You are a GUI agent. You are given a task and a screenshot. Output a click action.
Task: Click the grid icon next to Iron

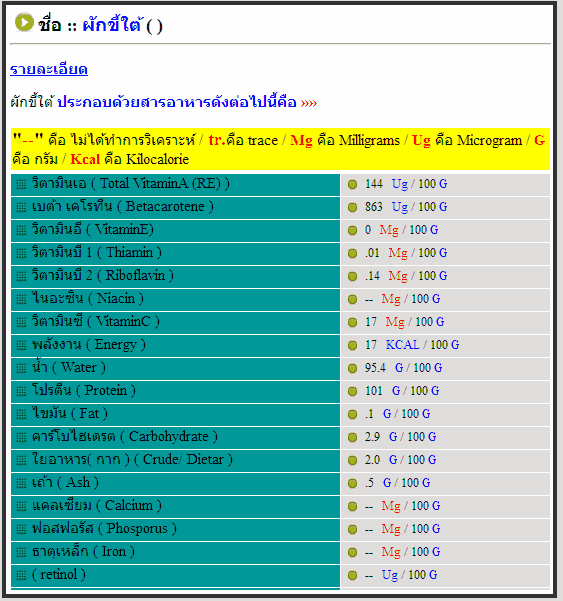21,552
